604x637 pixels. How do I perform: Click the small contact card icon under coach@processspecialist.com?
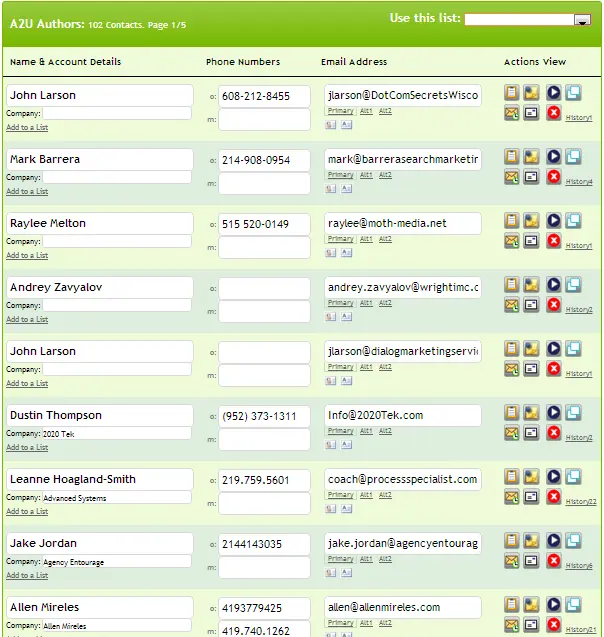[x=331, y=509]
